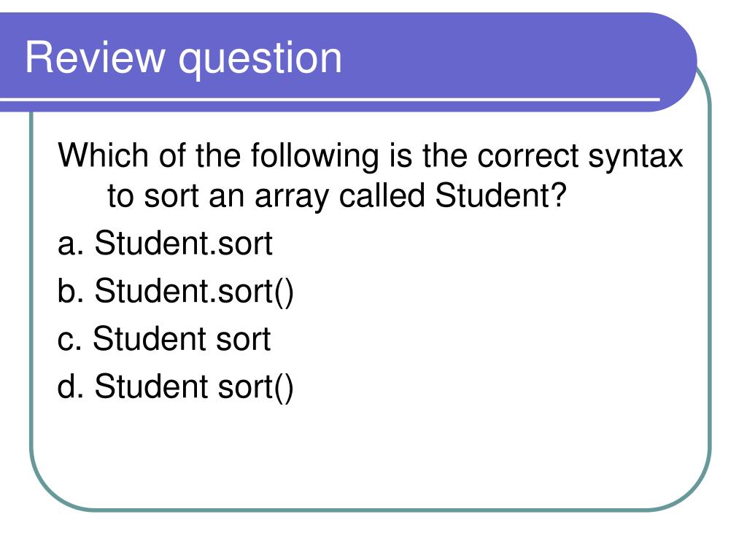
Task: Click the letter a. option marker
Action: point(71,244)
